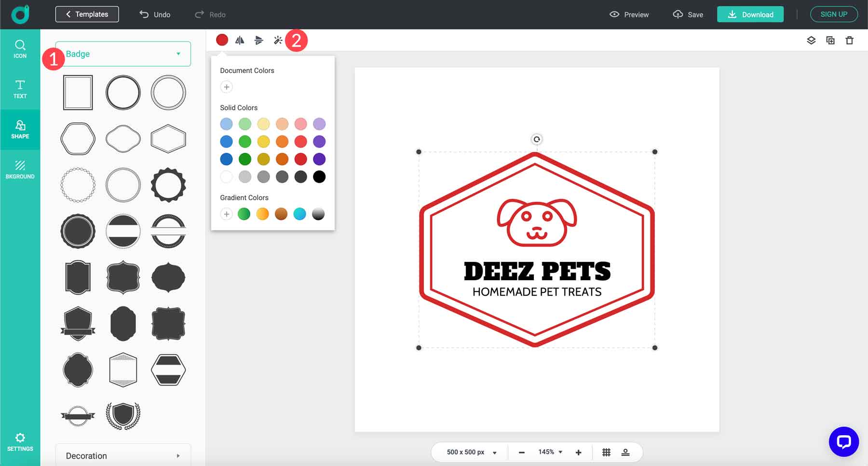Screen dimensions: 868x466
Task: Pick the blue solid color swatch
Action: coord(226,141)
